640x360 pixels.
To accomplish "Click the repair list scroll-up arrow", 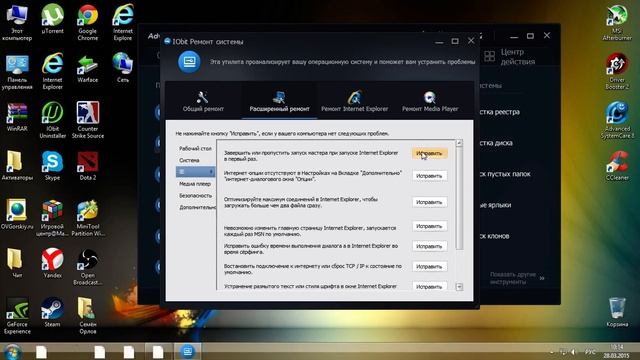I will click(x=459, y=143).
